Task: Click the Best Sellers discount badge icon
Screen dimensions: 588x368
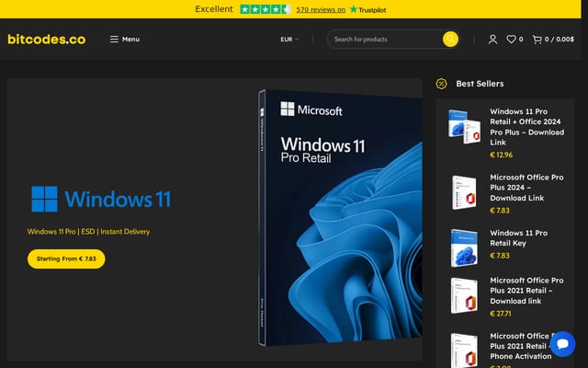Action: click(x=441, y=84)
